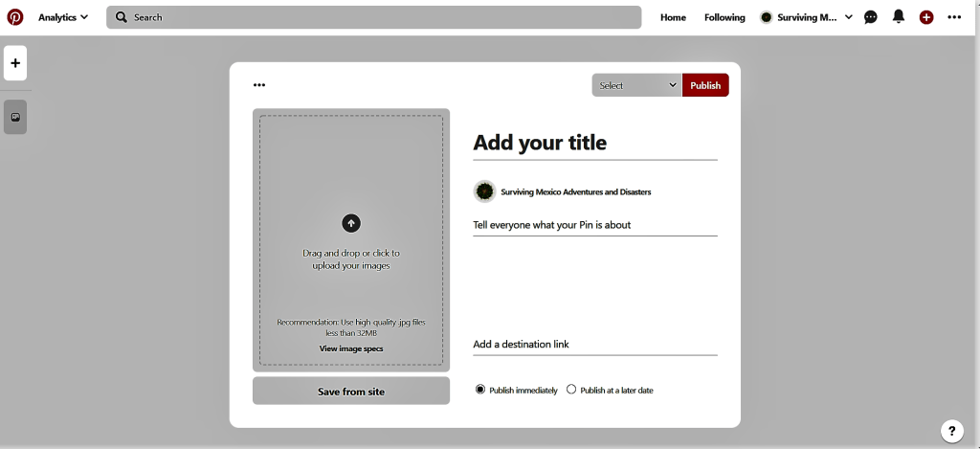980x449 pixels.
Task: Open the messages speech bubble icon
Action: [x=871, y=17]
